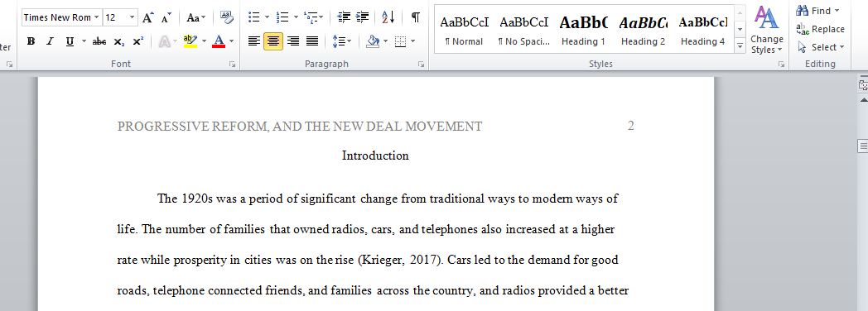Click the Introduction heading text

pyautogui.click(x=375, y=155)
